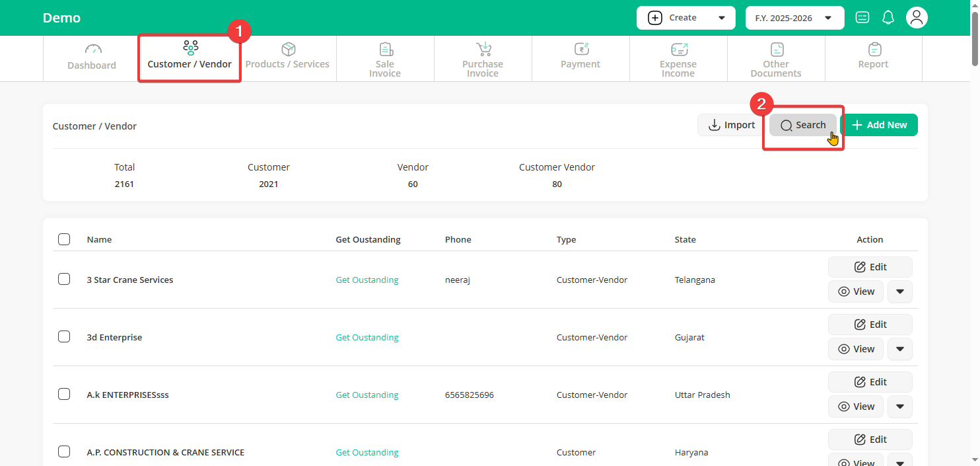The width and height of the screenshot is (980, 466).
Task: Open the Other Documents tab
Action: (x=776, y=58)
